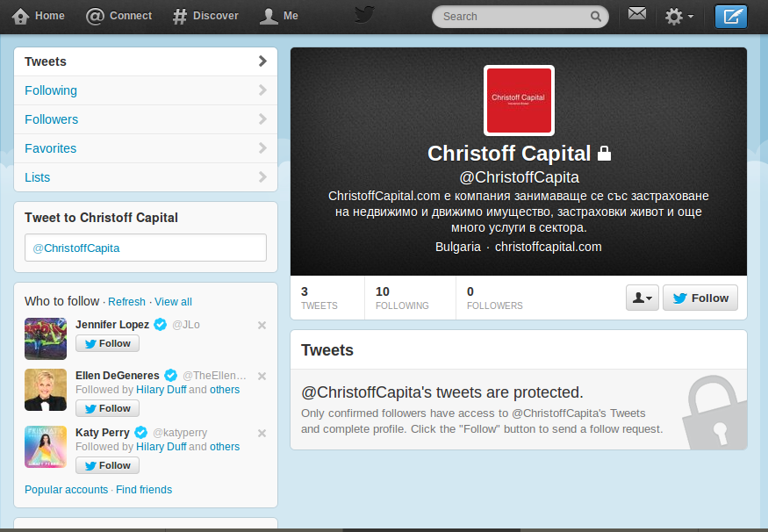Click the 0 Followers count
This screenshot has width=768, height=532.
click(x=495, y=298)
